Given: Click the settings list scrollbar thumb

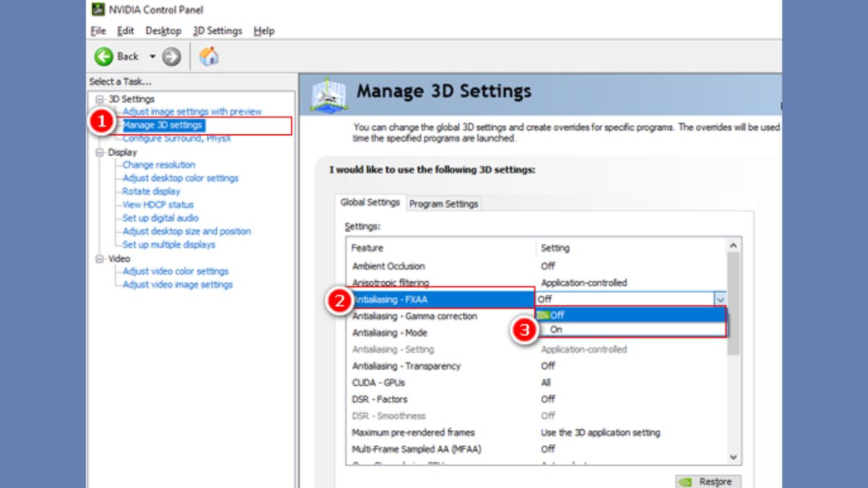Looking at the screenshot, I should click(x=733, y=304).
